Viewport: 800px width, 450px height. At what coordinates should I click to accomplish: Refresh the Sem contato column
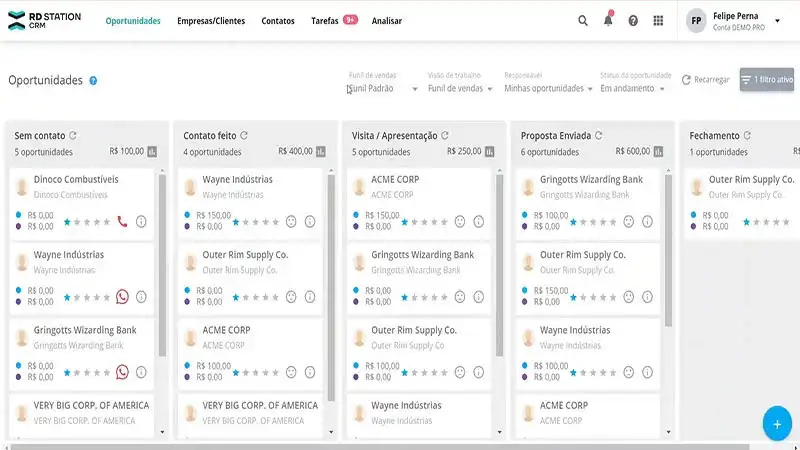click(73, 135)
